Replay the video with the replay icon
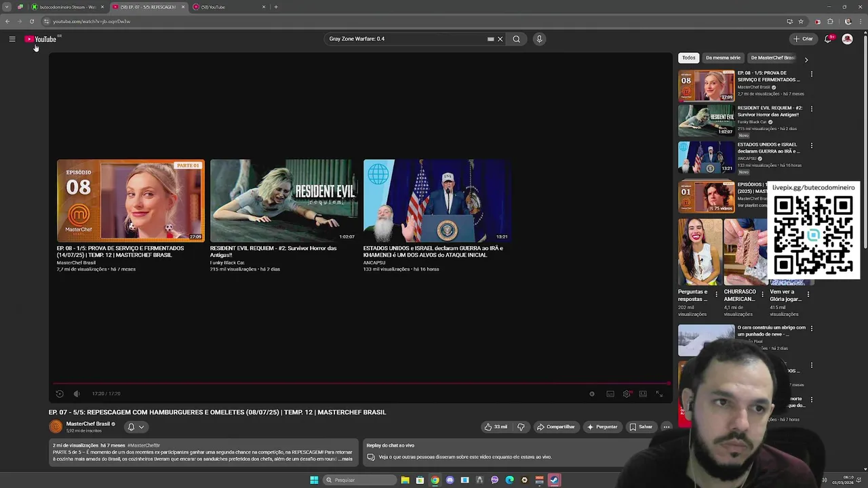This screenshot has width=868, height=488. (x=60, y=394)
